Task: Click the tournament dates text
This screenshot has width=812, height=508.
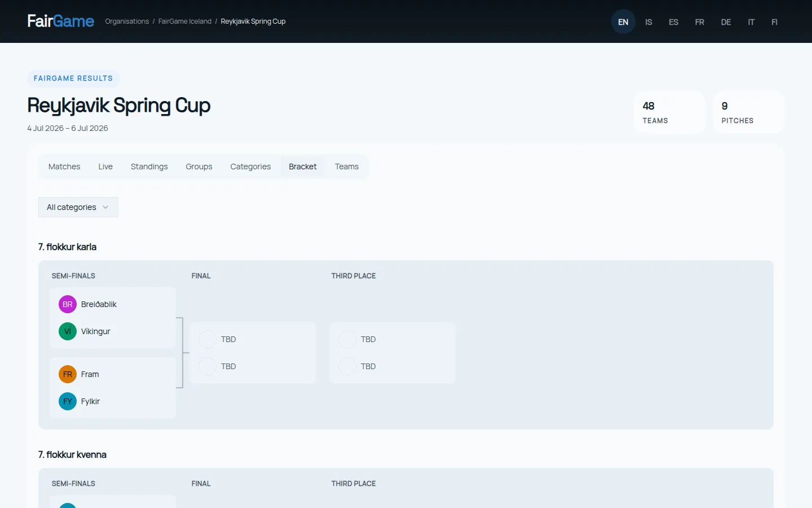Action: click(68, 128)
